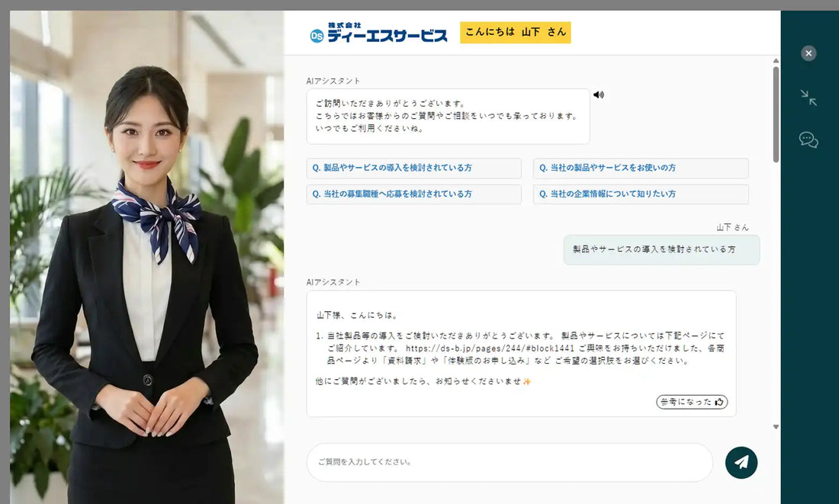
Task: Open the https://ds-b.jp/pages/244/#block1441 link
Action: point(490,348)
